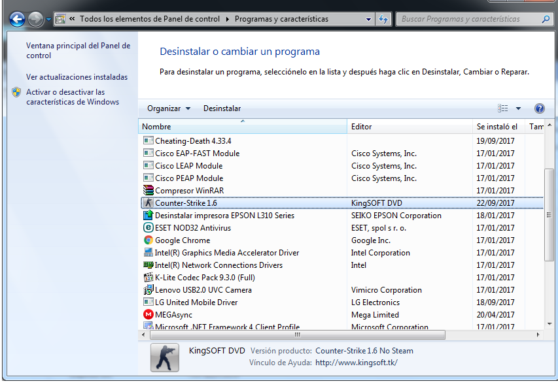The image size is (558, 392).
Task: Open the Organizar menu
Action: (x=169, y=108)
